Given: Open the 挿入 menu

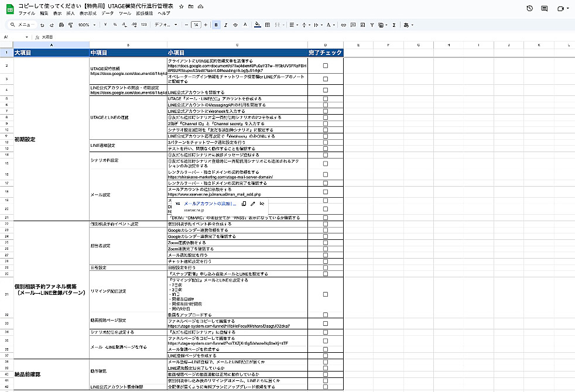Looking at the screenshot, I should coord(70,13).
